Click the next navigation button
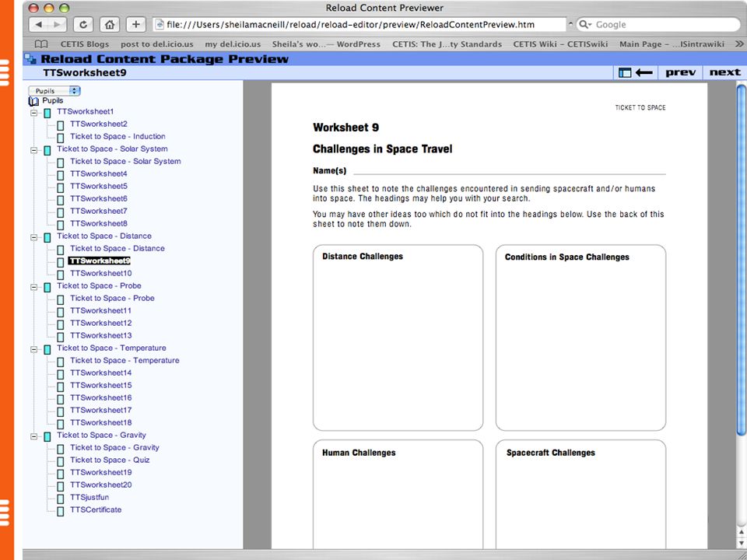Viewport: 747px width, 560px height. (724, 72)
